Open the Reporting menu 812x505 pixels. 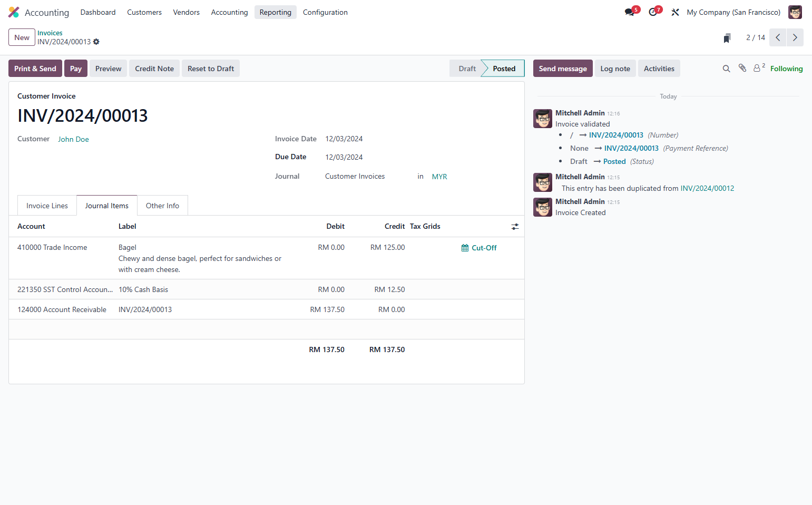click(275, 12)
